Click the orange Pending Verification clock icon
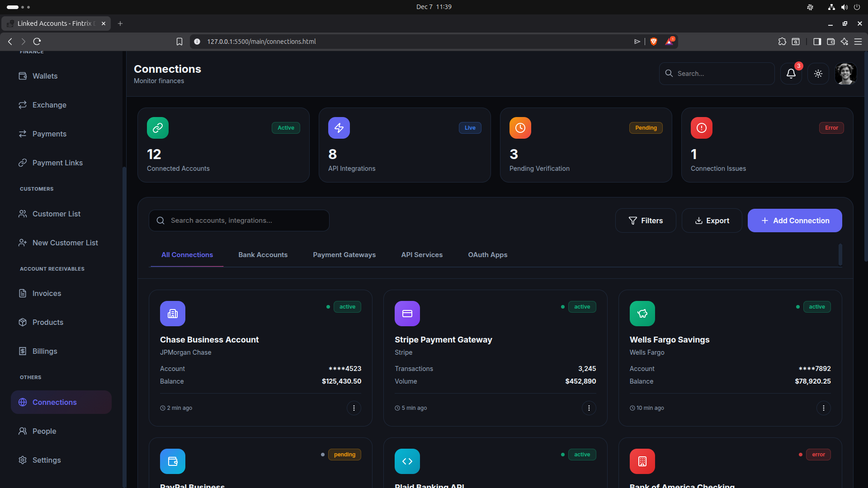Viewport: 868px width, 488px height. (520, 128)
